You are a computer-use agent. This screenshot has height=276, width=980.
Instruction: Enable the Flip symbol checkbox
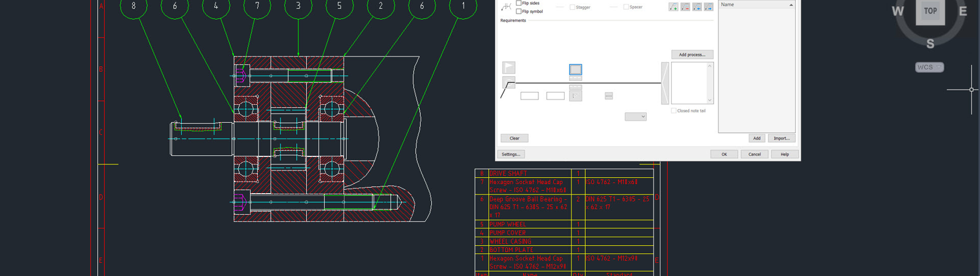tap(519, 11)
